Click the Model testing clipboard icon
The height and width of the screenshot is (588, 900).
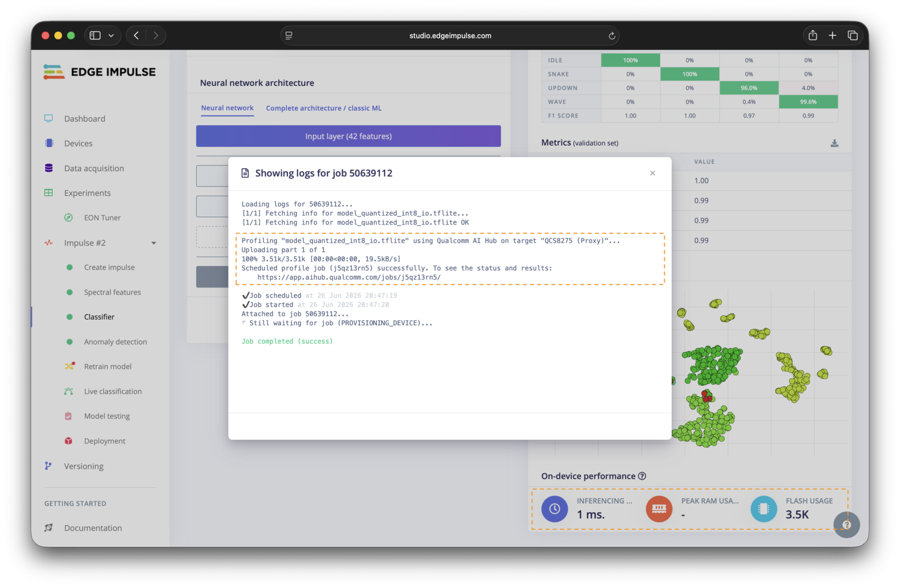68,416
